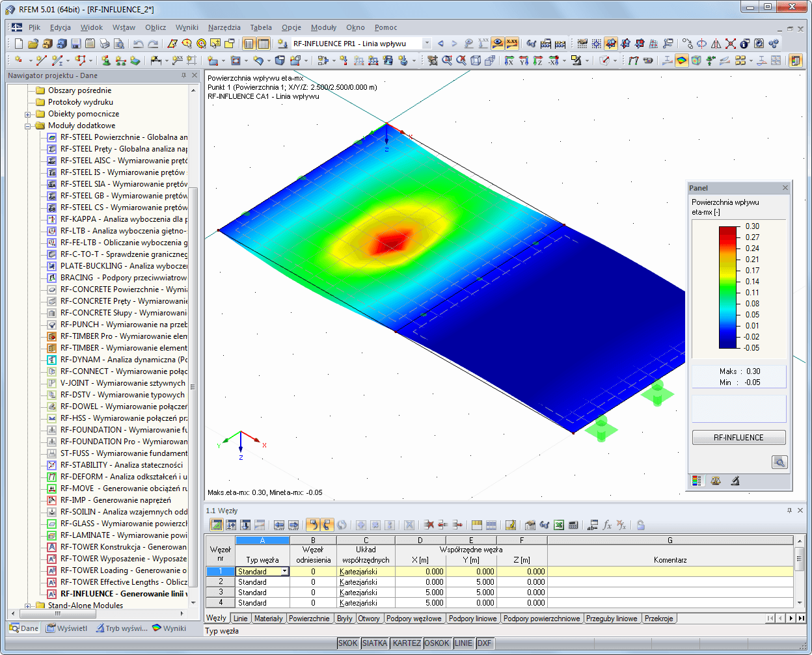812x655 pixels.
Task: Switch to the Podpory liniowe table tab
Action: coord(473,619)
